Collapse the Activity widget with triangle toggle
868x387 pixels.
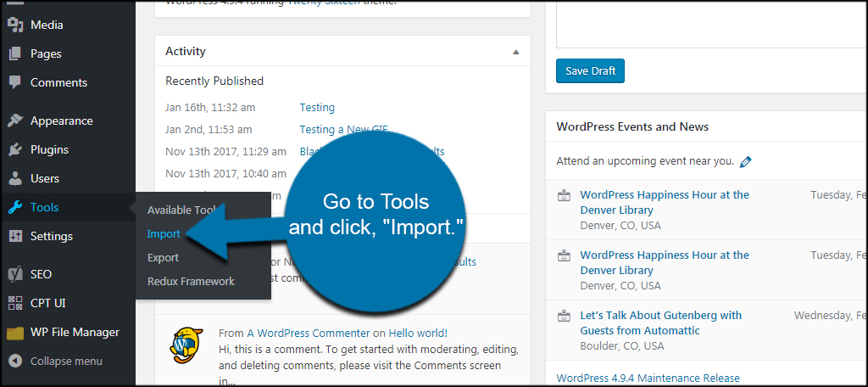coord(516,52)
